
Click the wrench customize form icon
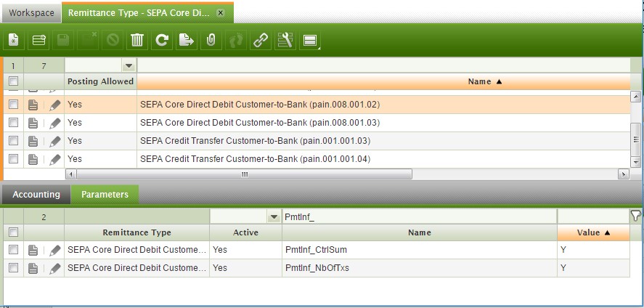point(285,41)
